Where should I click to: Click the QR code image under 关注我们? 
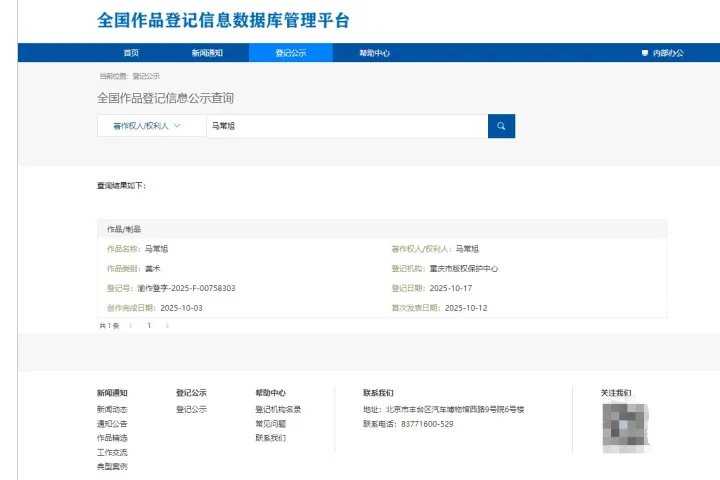coord(626,428)
